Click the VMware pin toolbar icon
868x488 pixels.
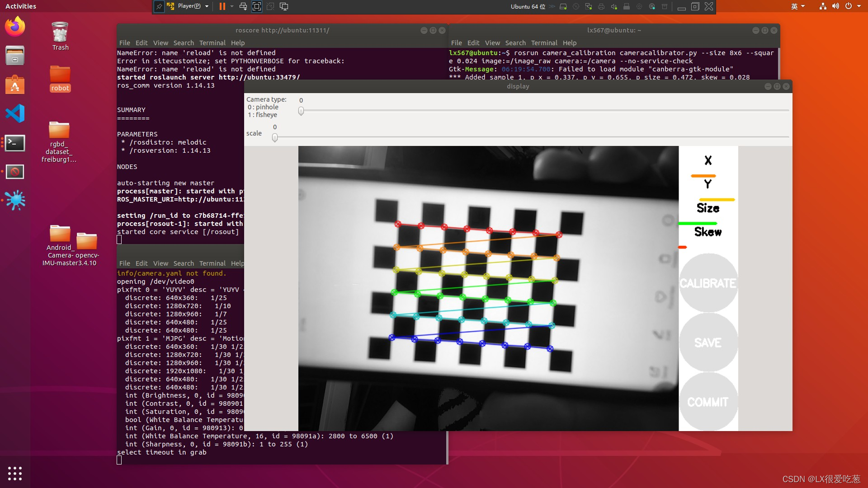(x=159, y=6)
